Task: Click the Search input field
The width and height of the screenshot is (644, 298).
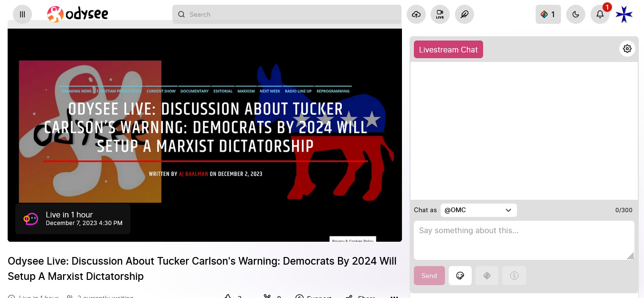Action: [x=286, y=14]
